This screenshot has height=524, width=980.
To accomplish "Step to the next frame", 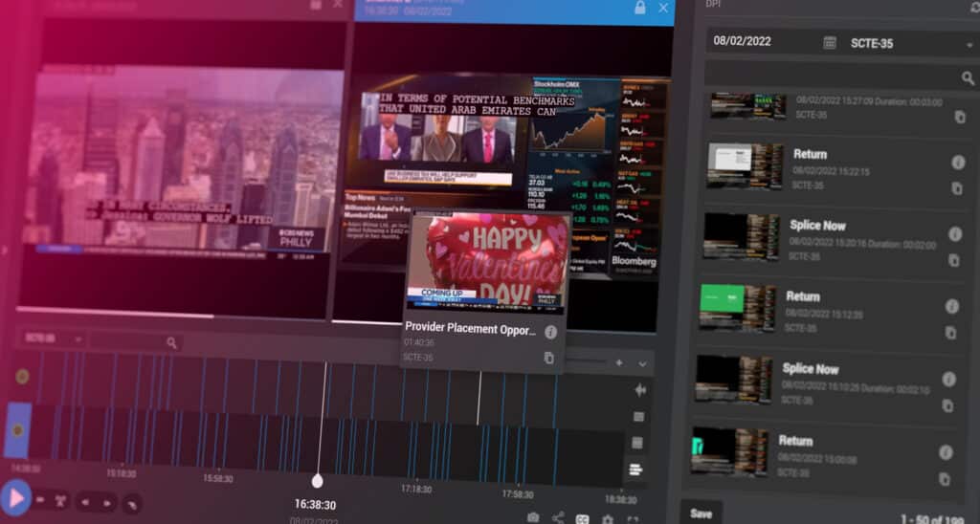I will pos(107,502).
